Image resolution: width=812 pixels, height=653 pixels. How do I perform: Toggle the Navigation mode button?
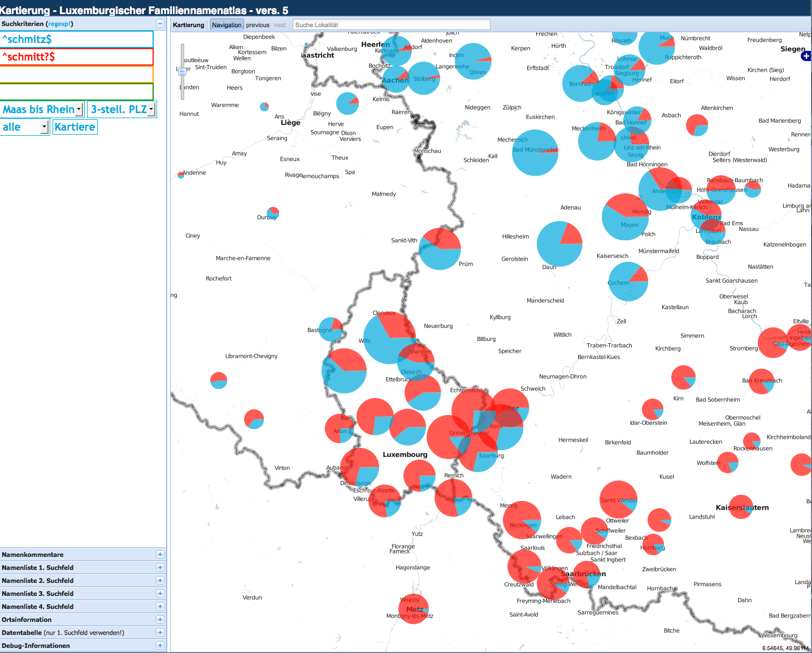click(x=227, y=25)
